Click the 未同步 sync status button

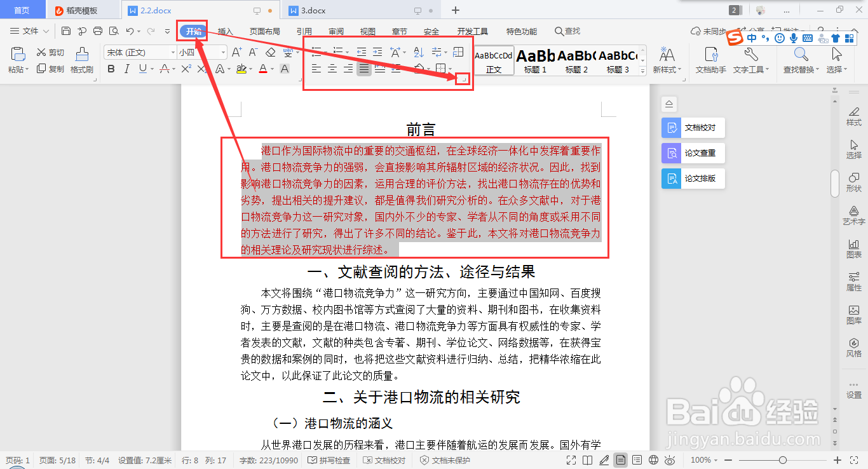[x=709, y=31]
